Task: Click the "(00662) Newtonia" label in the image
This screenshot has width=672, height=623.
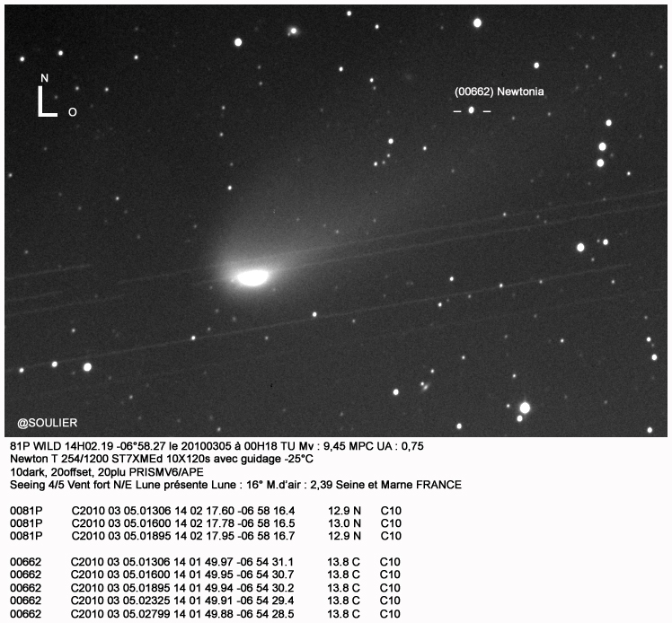Action: tap(500, 92)
